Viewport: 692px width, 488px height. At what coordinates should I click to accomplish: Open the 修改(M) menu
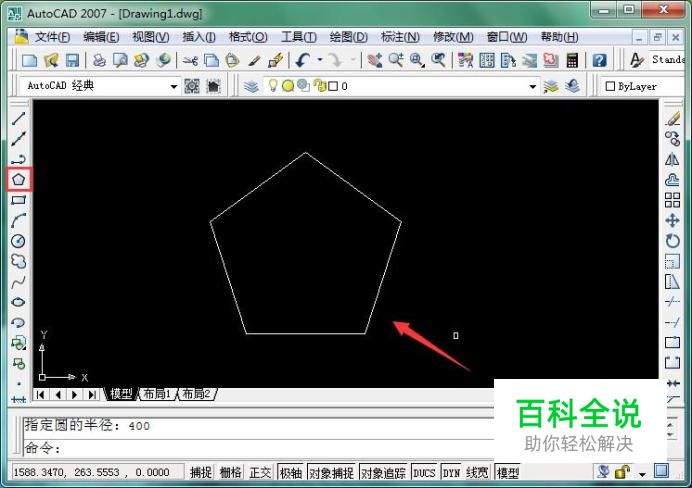point(453,37)
